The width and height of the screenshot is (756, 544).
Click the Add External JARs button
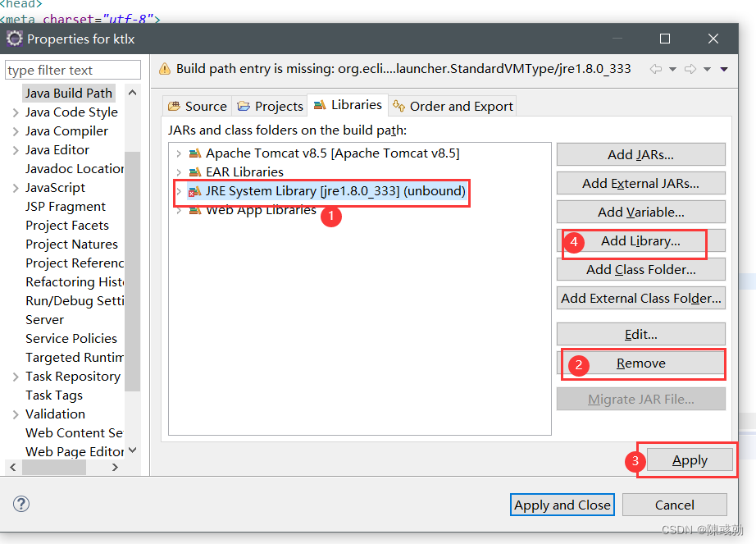pos(640,182)
